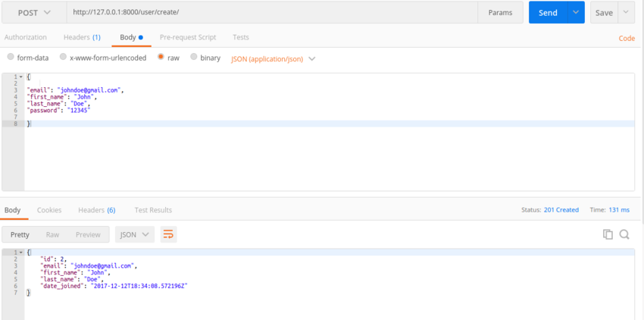644x320 pixels.
Task: Switch response view to Raw
Action: coord(52,234)
